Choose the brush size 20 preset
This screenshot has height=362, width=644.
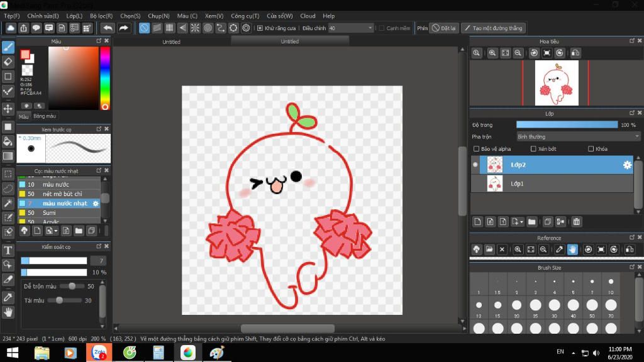click(x=517, y=305)
